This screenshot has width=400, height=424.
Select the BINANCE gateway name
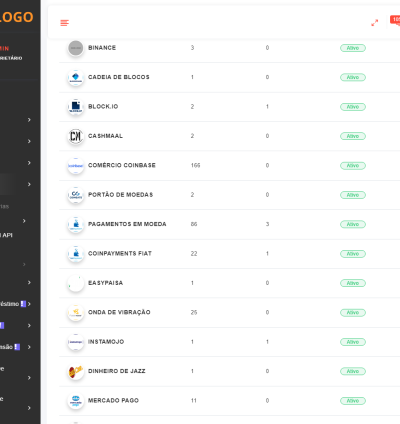[x=102, y=48]
